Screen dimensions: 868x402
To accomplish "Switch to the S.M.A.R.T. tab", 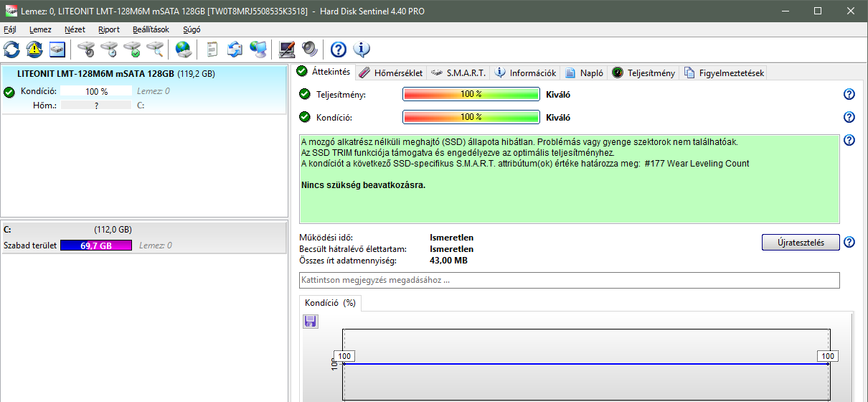I will (458, 73).
